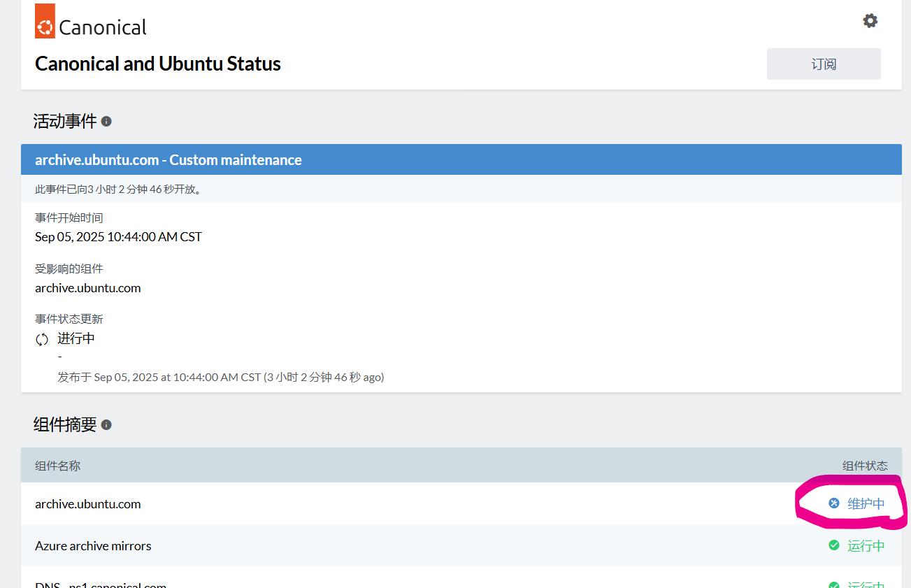Select the Azure archive mirrors component name
Viewport: 911px width, 588px height.
[93, 546]
